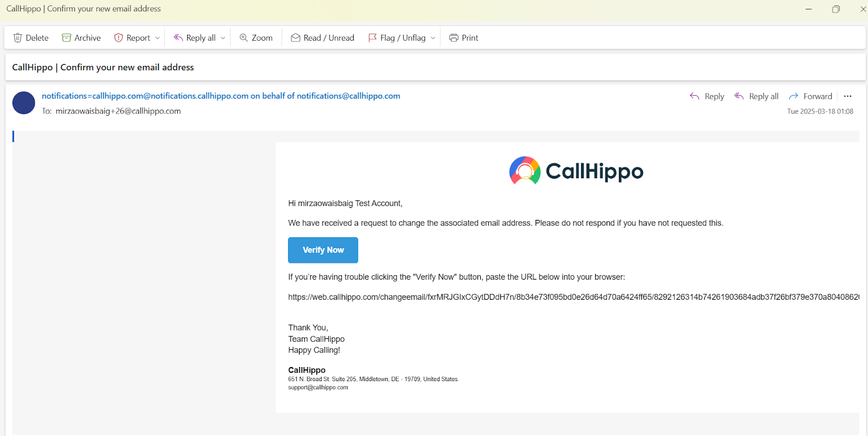Viewport: 868px width, 436px height.
Task: Click the Delete trash icon
Action: pyautogui.click(x=18, y=37)
